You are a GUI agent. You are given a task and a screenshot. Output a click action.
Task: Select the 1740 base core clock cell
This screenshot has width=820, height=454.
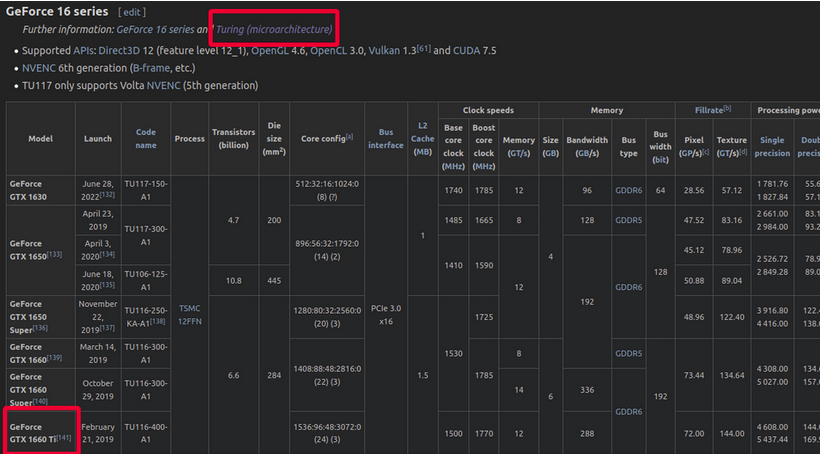click(453, 190)
